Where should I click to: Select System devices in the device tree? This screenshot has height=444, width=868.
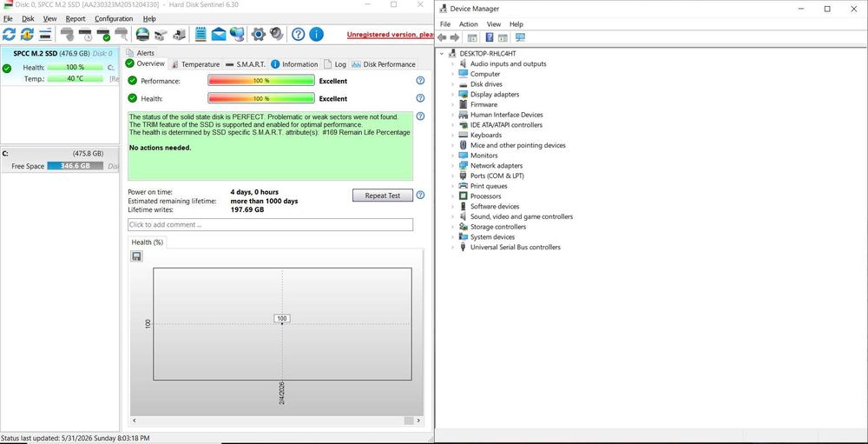(493, 237)
